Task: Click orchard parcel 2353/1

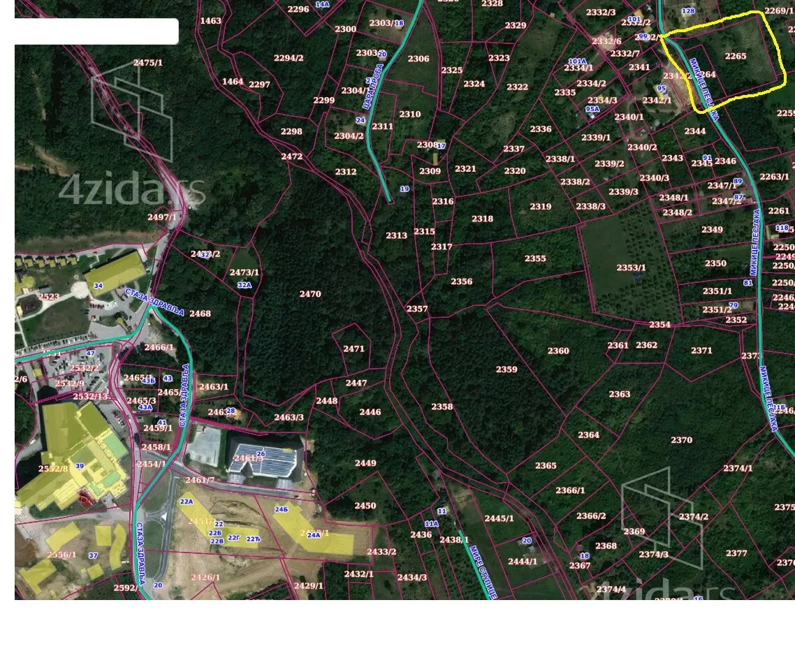Action: tap(631, 268)
